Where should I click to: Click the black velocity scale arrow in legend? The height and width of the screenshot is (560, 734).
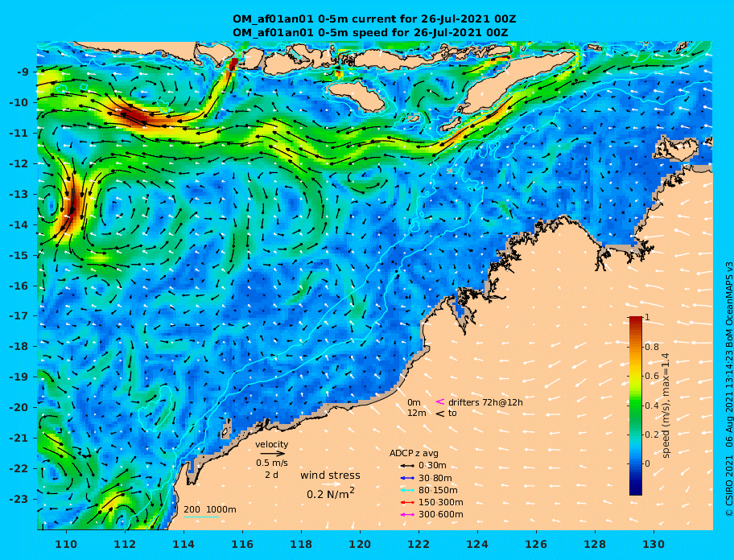pyautogui.click(x=273, y=453)
